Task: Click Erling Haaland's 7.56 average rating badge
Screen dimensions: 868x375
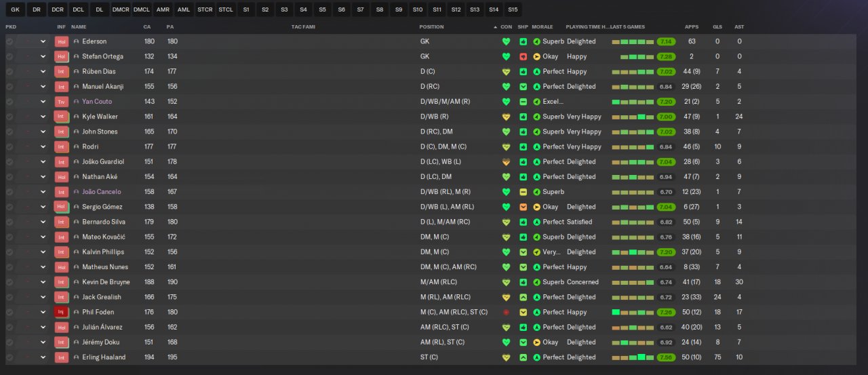Action: (666, 357)
